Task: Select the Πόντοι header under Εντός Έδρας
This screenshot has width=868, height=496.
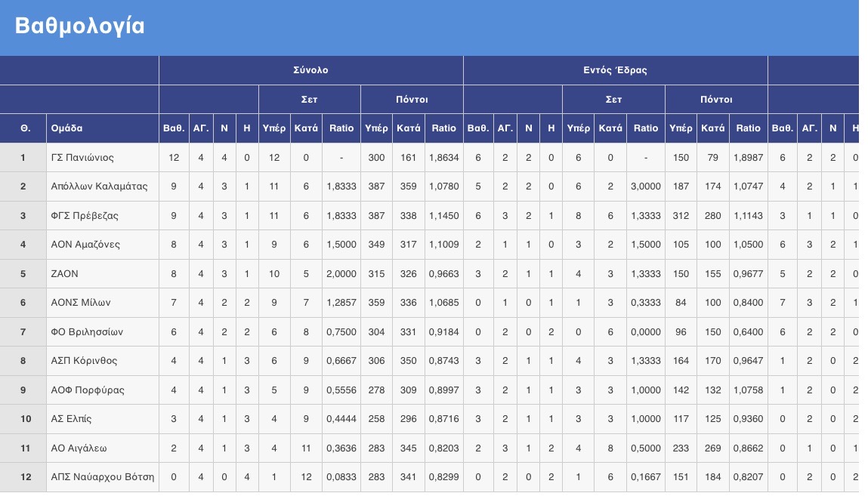Action: click(x=716, y=100)
